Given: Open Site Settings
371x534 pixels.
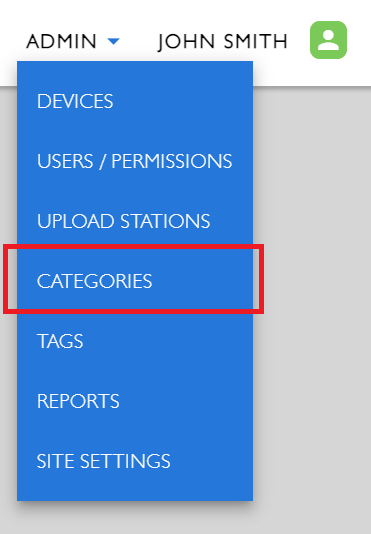Looking at the screenshot, I should (135, 461).
